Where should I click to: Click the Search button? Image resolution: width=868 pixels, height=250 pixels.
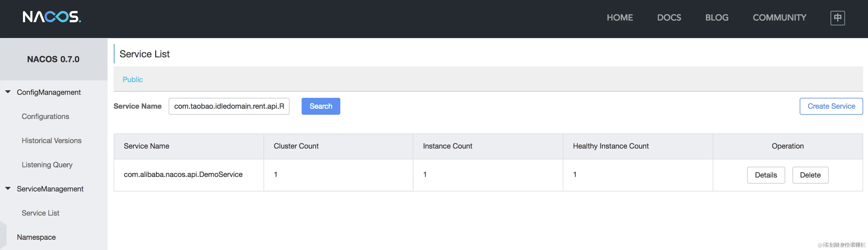click(321, 106)
